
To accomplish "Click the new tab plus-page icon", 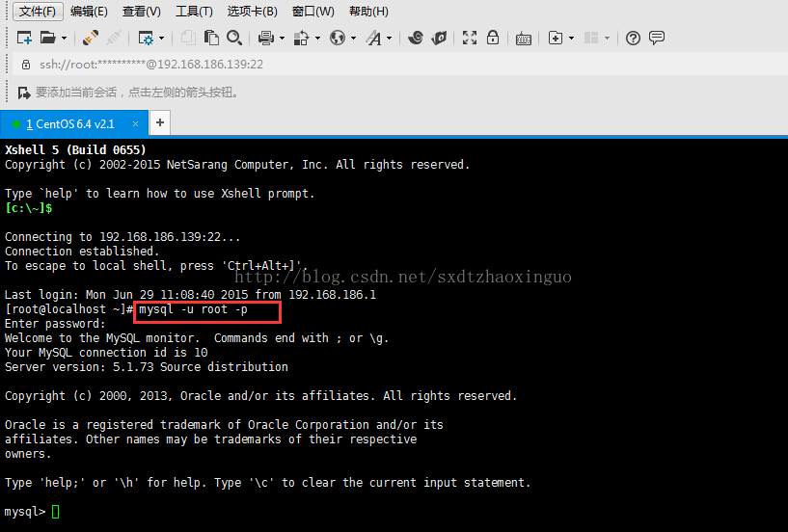I will tap(556, 38).
